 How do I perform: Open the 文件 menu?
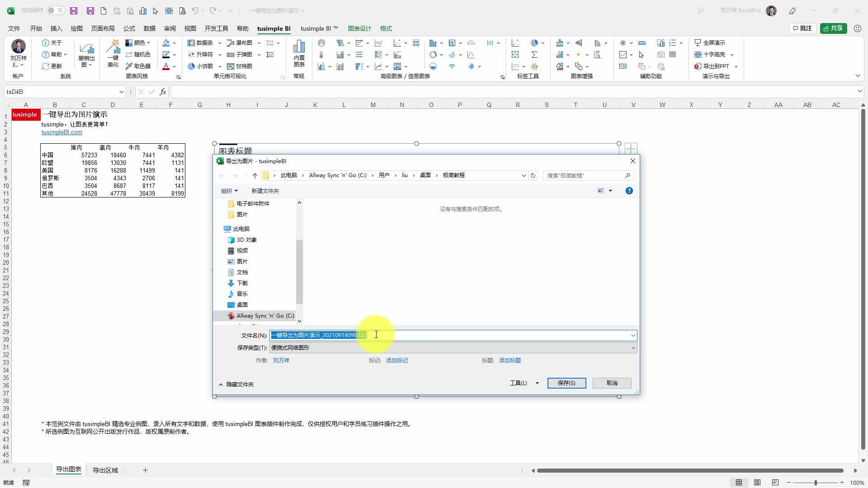click(x=14, y=28)
